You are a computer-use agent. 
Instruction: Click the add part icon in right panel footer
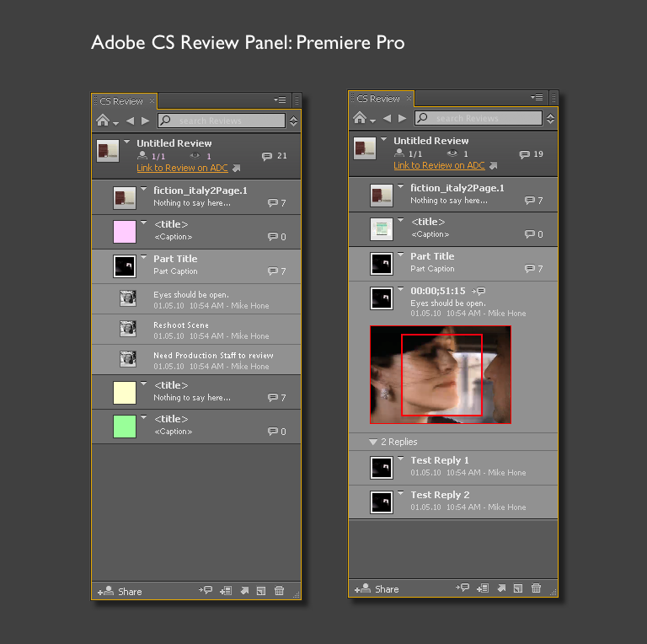coord(483,588)
